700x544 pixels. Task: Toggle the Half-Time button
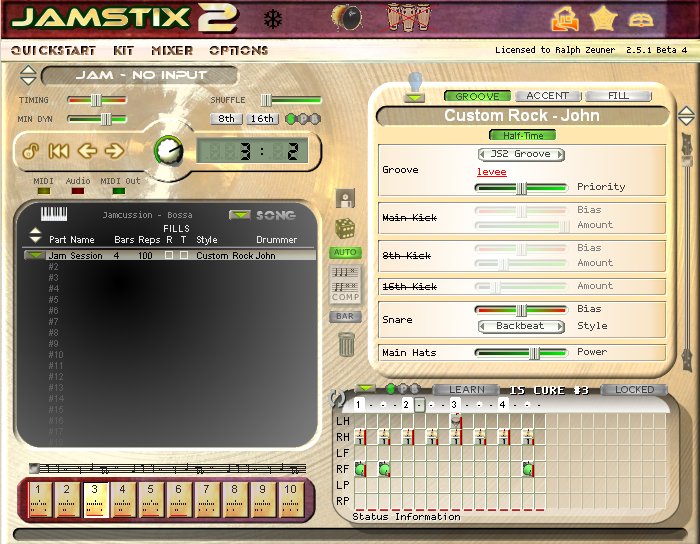521,135
